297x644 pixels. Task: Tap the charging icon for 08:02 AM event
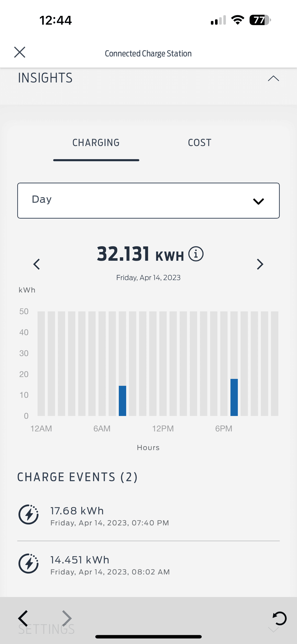[29, 563]
